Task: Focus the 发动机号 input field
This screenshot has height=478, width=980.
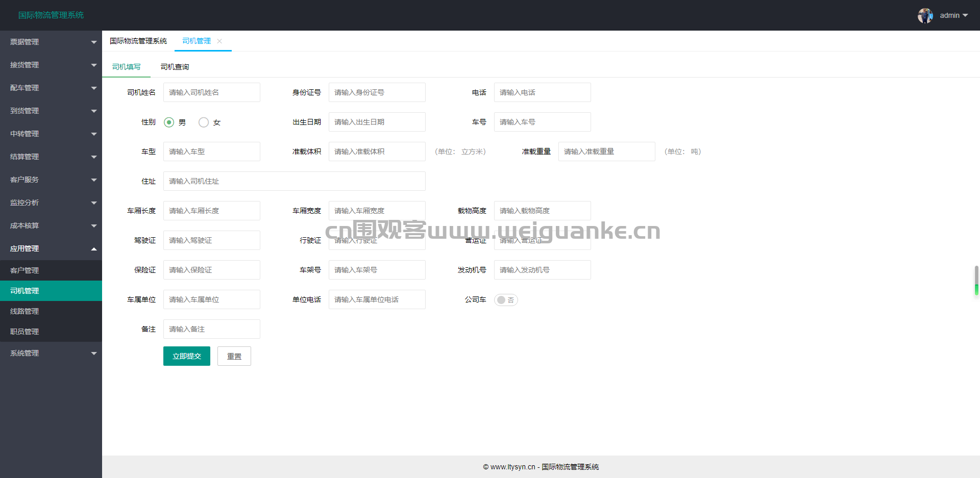Action: pyautogui.click(x=543, y=270)
